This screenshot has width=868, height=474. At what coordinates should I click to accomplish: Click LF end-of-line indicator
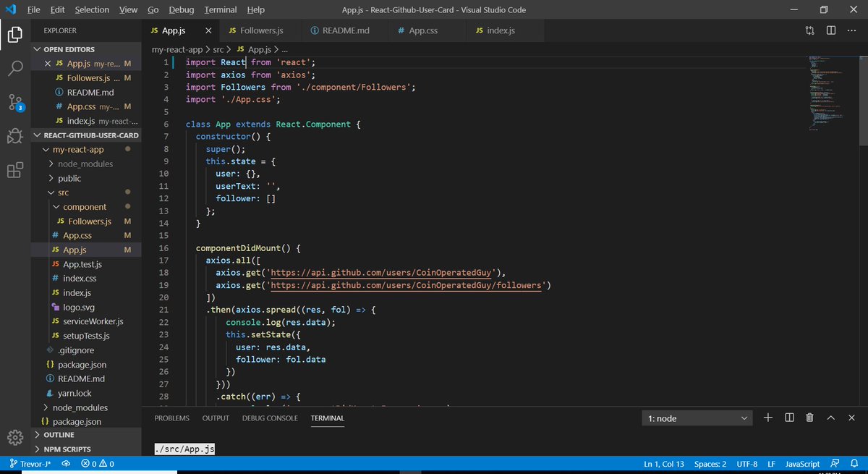[x=771, y=464]
